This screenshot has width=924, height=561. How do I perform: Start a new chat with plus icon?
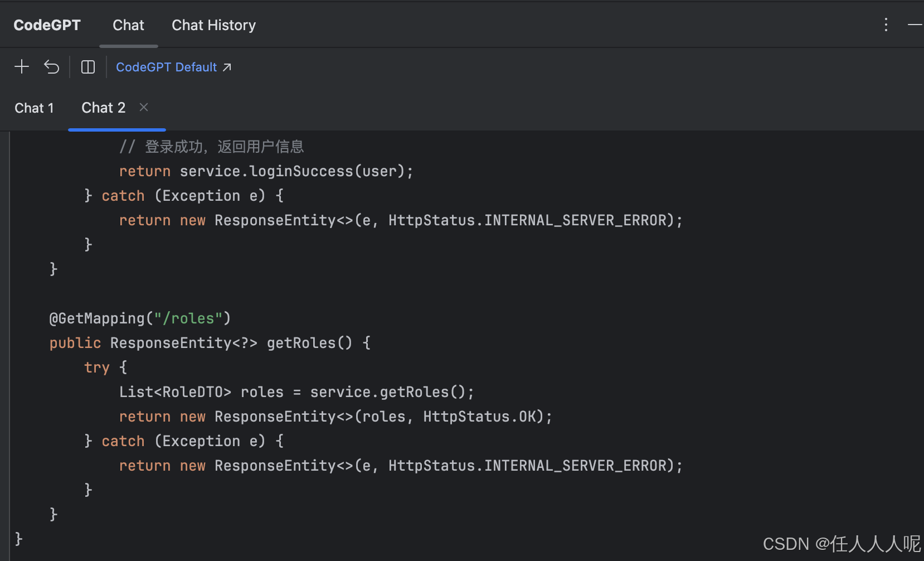tap(22, 67)
